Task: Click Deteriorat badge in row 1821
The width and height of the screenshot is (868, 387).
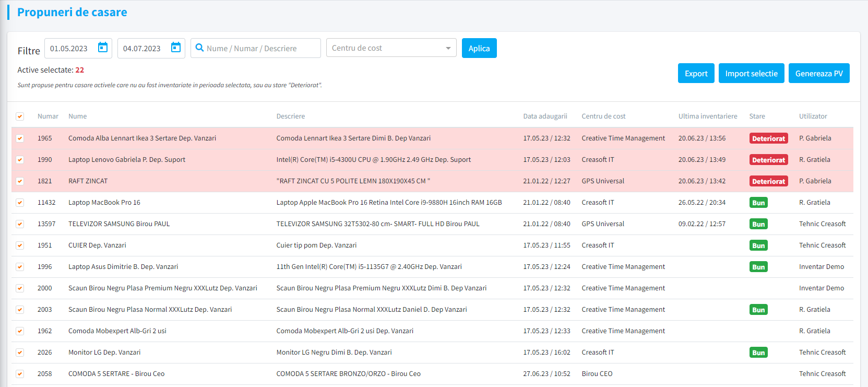Action: 769,181
